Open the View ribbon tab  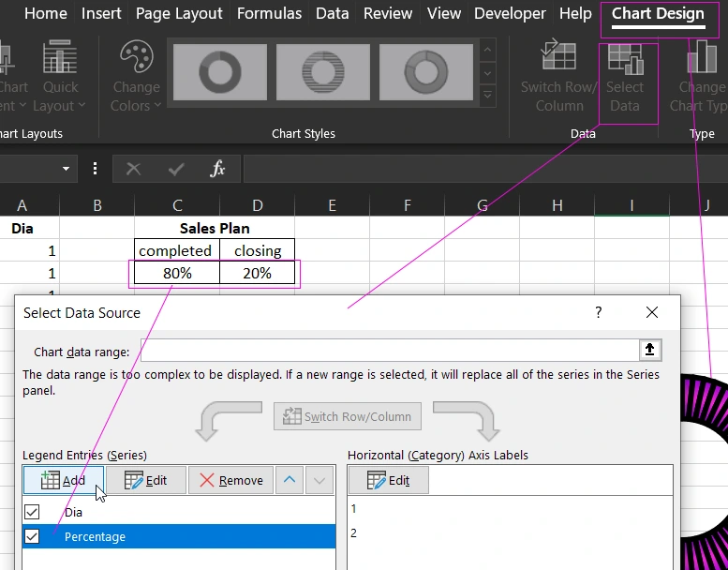pos(444,13)
